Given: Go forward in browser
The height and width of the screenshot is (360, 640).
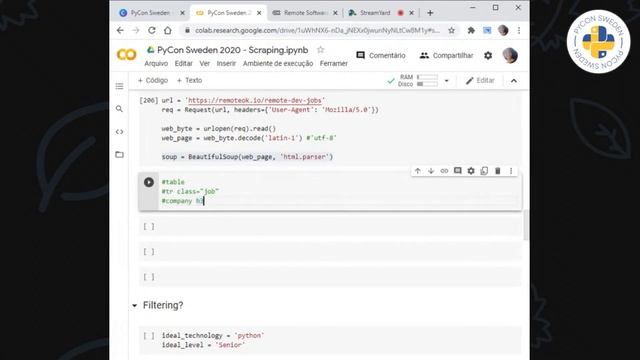Looking at the screenshot, I should pyautogui.click(x=136, y=30).
